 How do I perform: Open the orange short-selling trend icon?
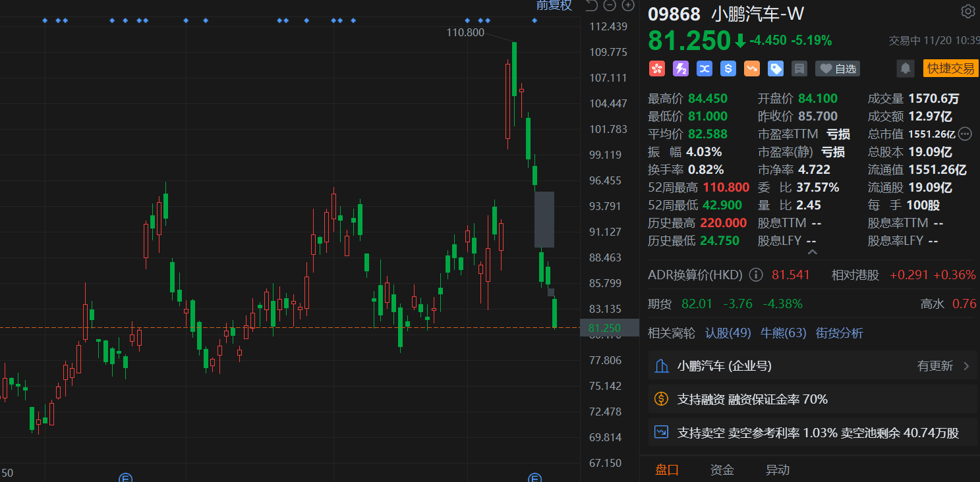(x=752, y=68)
